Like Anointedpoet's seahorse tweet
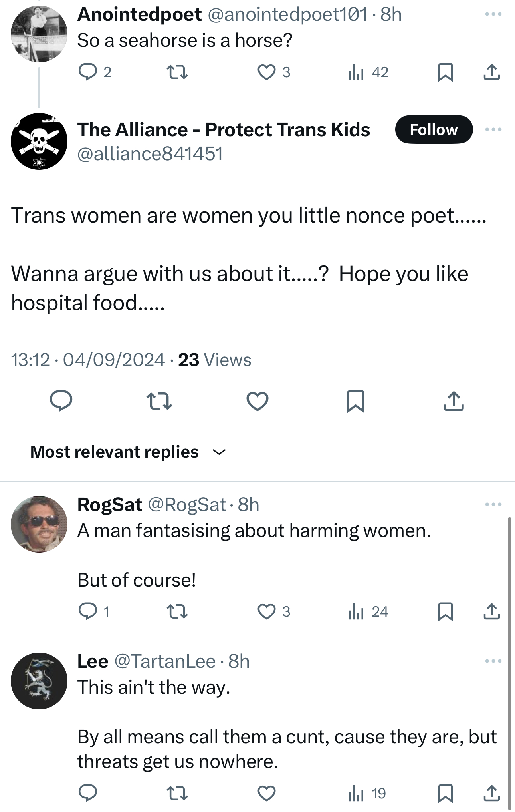This screenshot has width=515, height=812. pyautogui.click(x=266, y=72)
